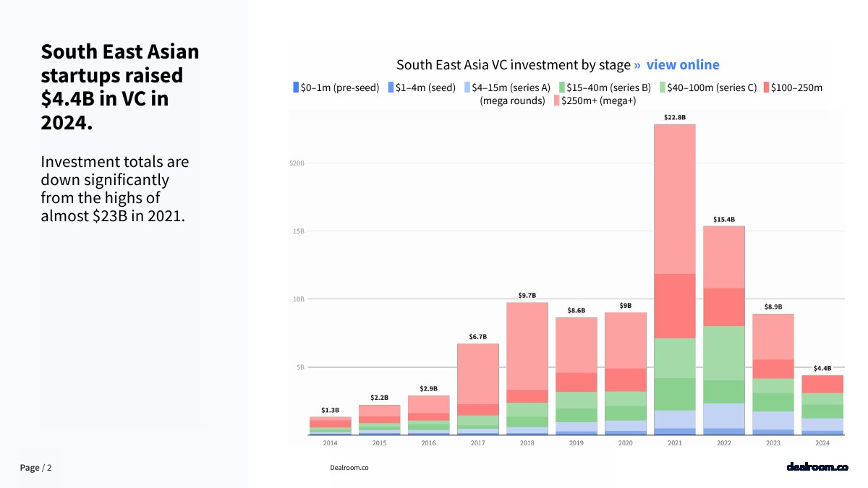
Task: Click the Dealroom.co source text below chart
Action: coord(349,468)
